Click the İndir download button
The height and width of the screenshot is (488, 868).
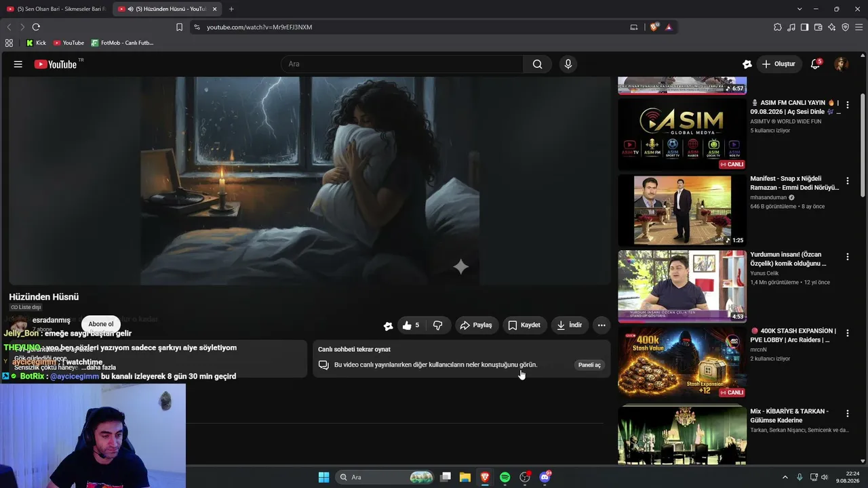[x=570, y=325]
